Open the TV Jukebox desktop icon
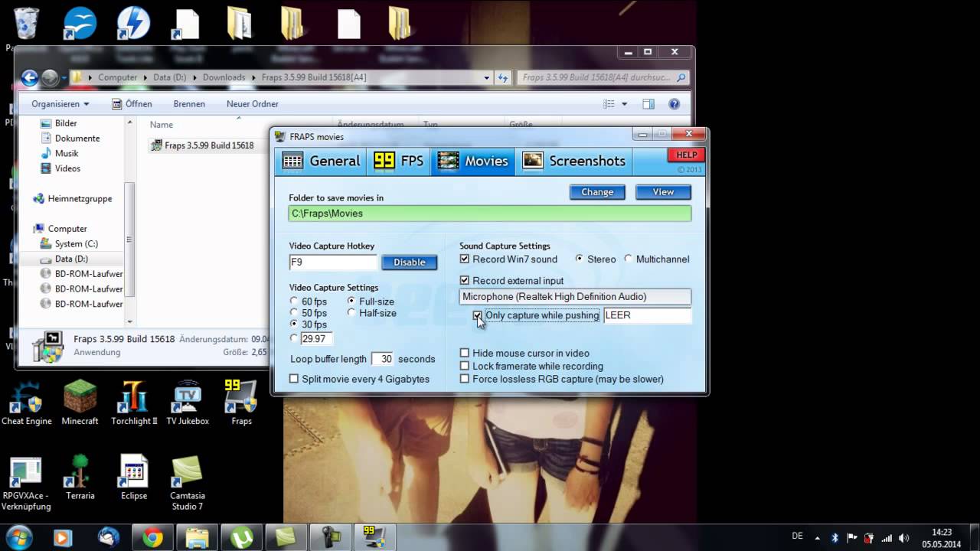Screen dimensions: 980x551 pyautogui.click(x=188, y=402)
